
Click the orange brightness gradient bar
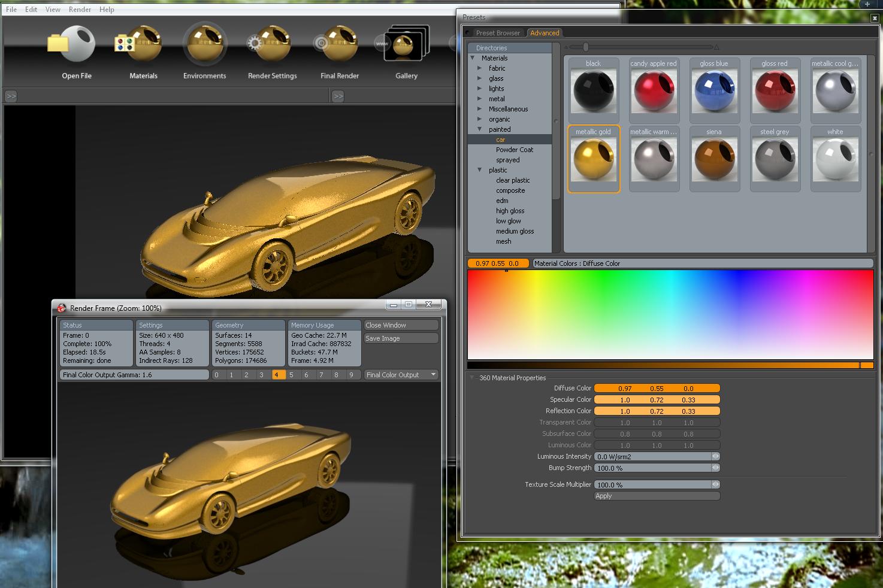(670, 365)
